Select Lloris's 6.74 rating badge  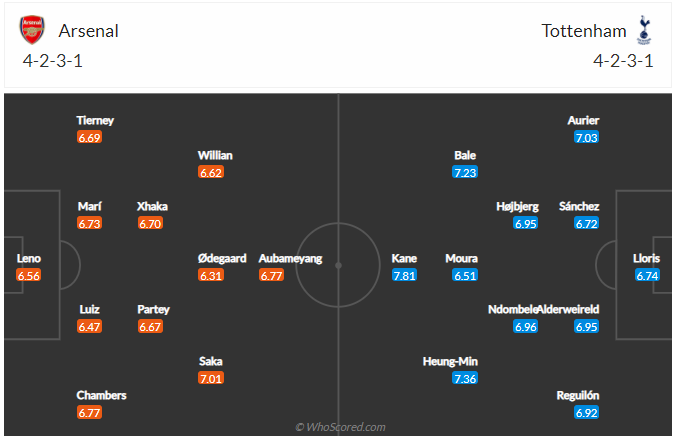pos(647,275)
